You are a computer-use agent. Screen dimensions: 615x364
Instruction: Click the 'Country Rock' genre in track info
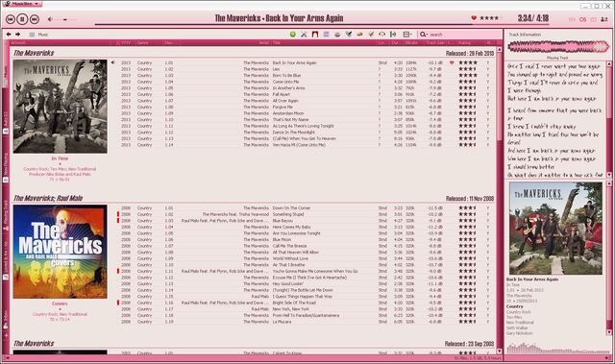pos(518,312)
